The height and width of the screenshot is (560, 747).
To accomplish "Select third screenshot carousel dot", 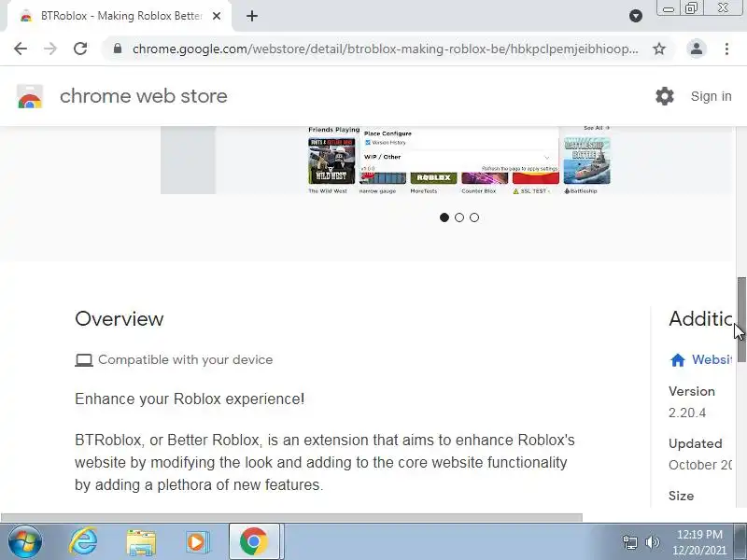I will [x=474, y=217].
